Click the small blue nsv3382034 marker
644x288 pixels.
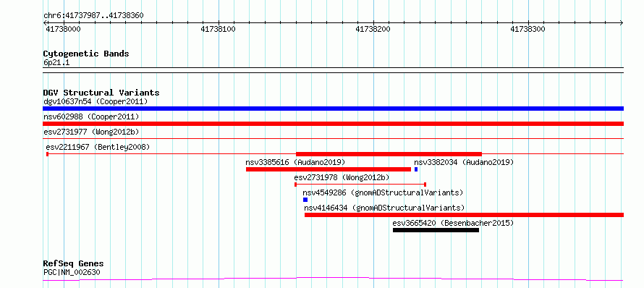click(416, 169)
